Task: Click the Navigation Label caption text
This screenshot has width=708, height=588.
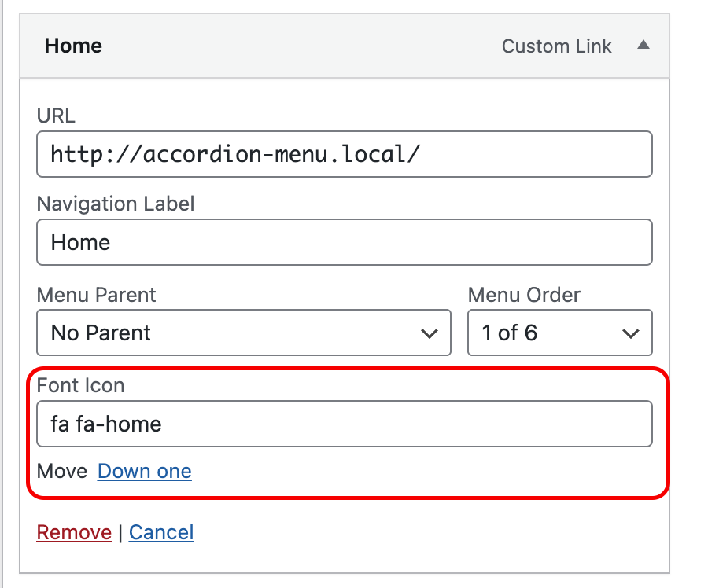Action: pyautogui.click(x=116, y=204)
